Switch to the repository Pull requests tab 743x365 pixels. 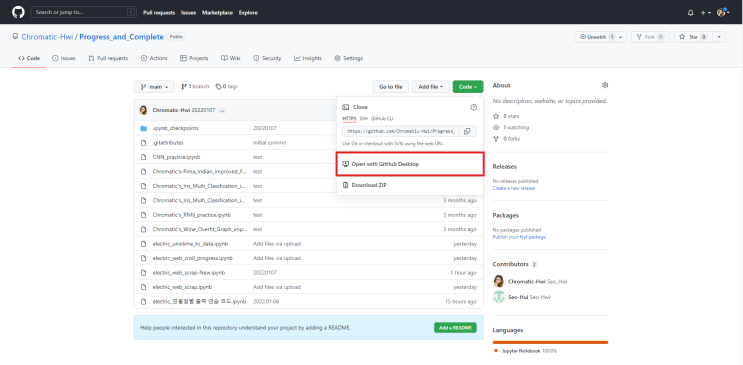point(108,58)
